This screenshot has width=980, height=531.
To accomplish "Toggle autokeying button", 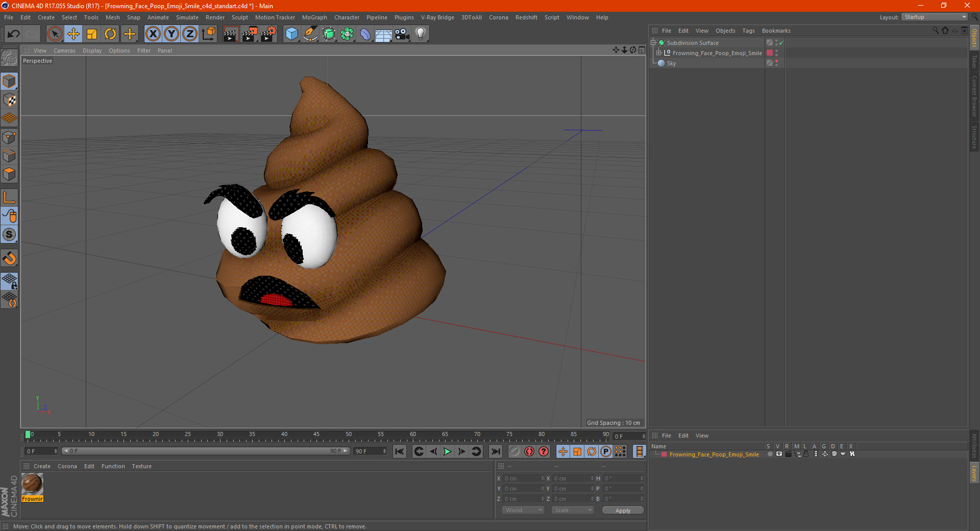I will click(x=529, y=451).
